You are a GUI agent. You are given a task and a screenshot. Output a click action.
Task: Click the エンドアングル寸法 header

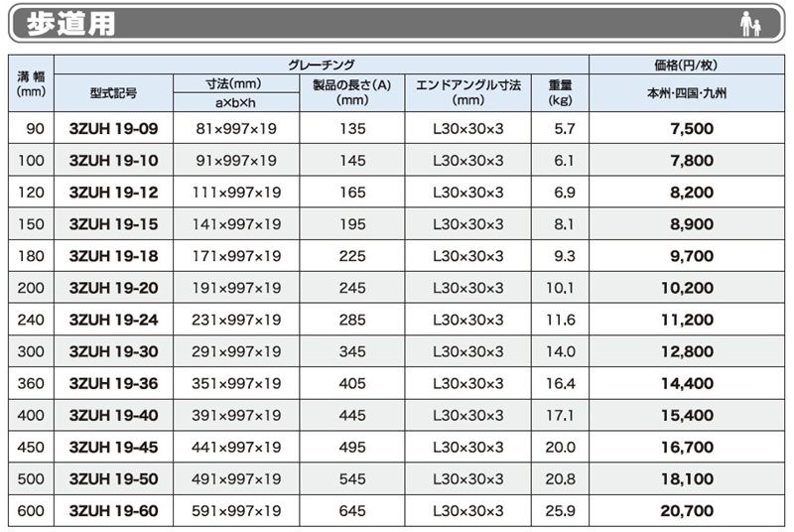467,92
